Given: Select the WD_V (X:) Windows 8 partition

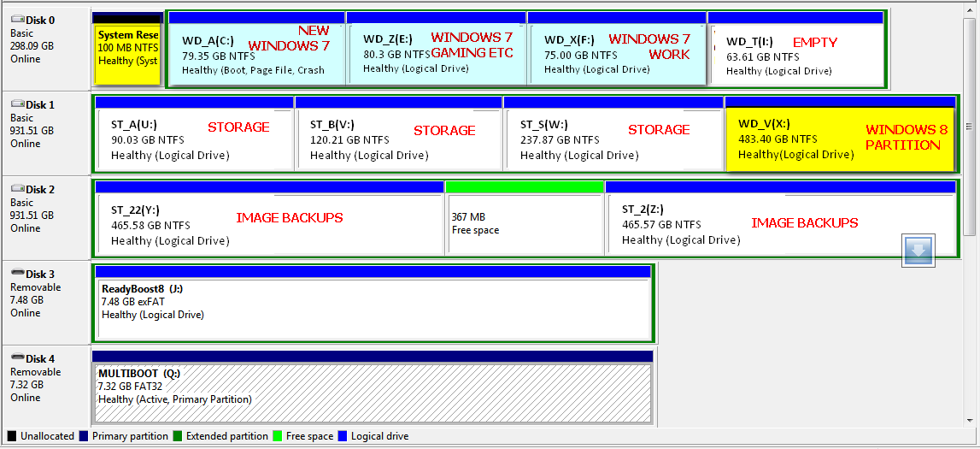Looking at the screenshot, I should [840, 139].
